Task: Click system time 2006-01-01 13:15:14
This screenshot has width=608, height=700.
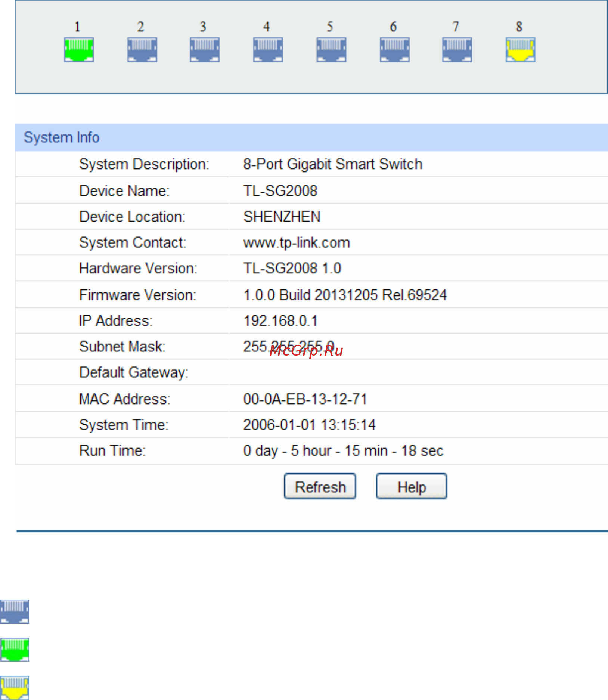Action: tap(310, 425)
